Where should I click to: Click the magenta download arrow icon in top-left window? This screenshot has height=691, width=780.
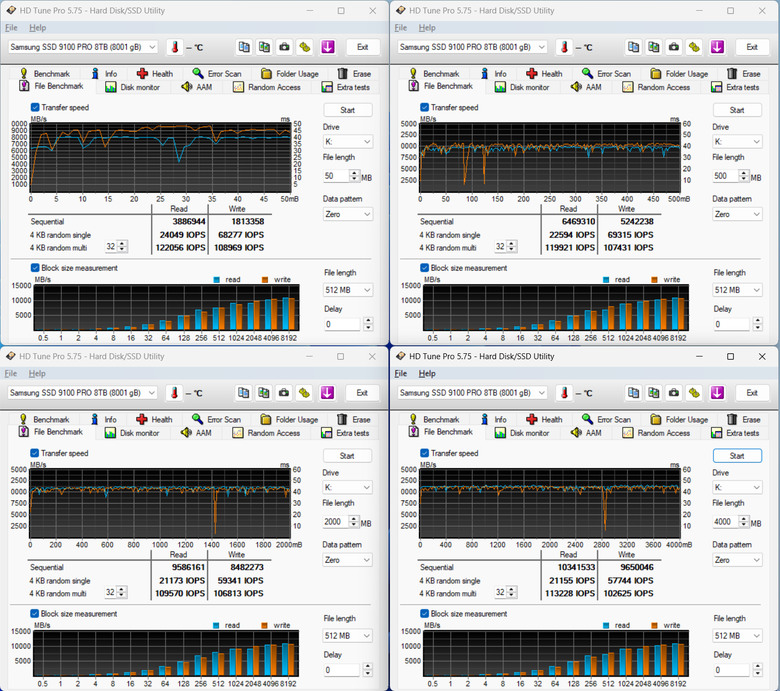point(327,47)
